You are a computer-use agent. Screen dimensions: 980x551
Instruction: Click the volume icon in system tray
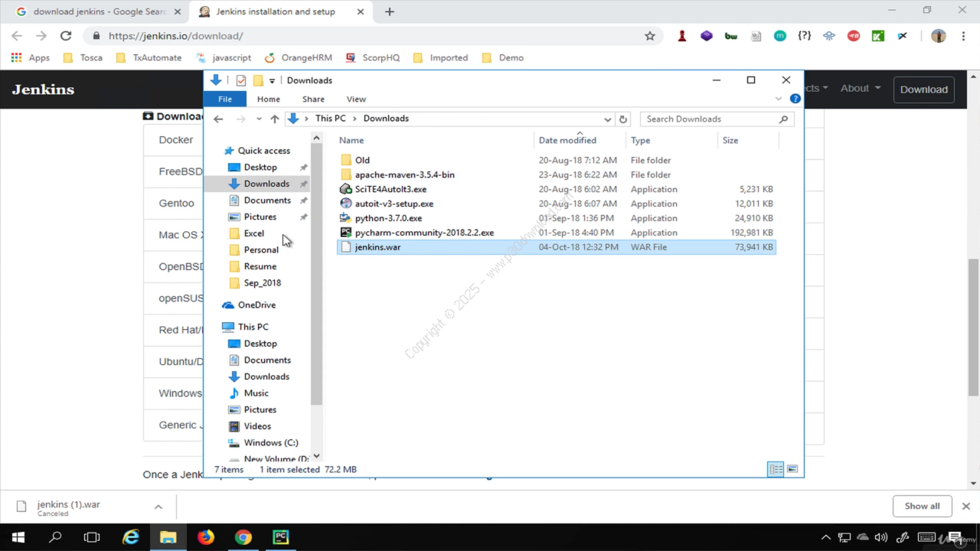(880, 537)
